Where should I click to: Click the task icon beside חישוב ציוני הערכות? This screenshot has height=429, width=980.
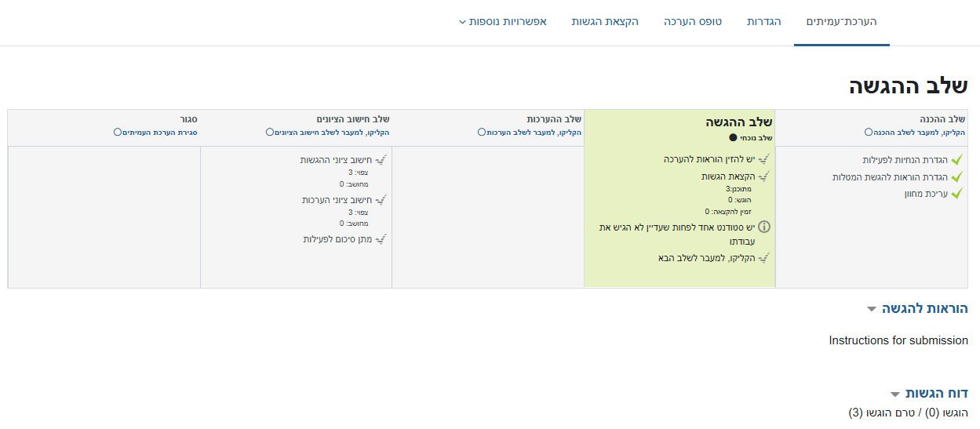(x=381, y=201)
